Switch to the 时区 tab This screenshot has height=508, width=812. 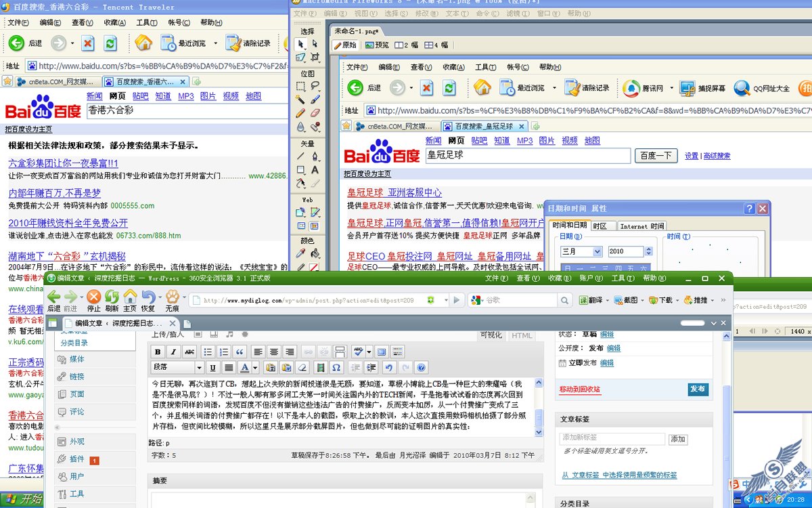[x=604, y=226]
